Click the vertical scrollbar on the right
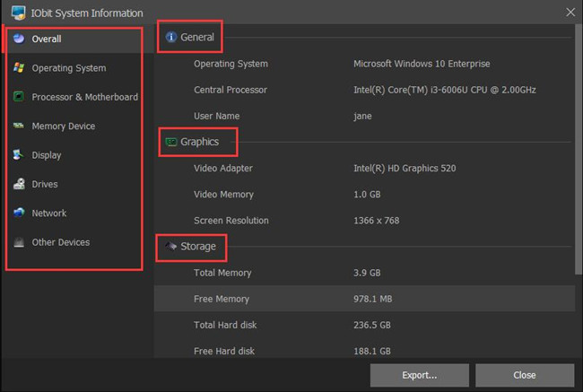 coord(579,150)
